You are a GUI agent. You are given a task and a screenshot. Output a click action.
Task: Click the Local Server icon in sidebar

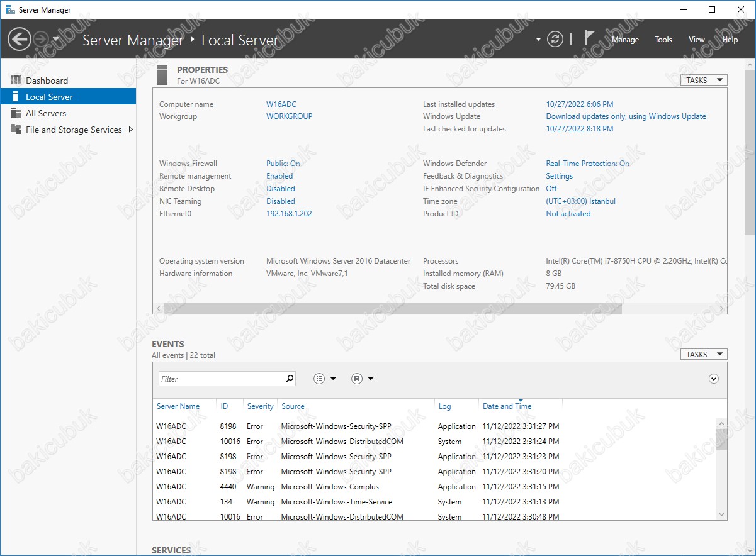(x=16, y=97)
